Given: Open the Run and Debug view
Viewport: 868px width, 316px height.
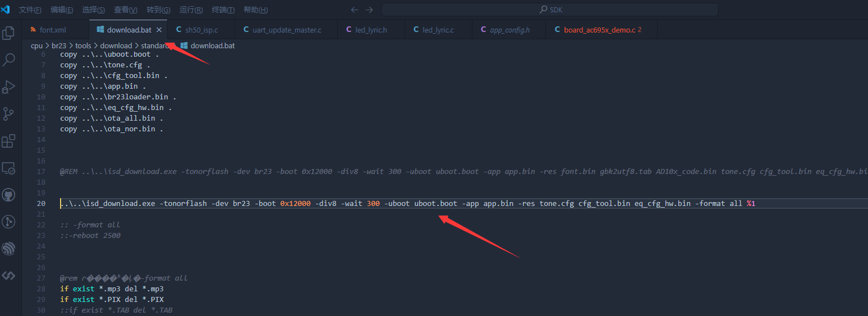Looking at the screenshot, I should click(8, 87).
